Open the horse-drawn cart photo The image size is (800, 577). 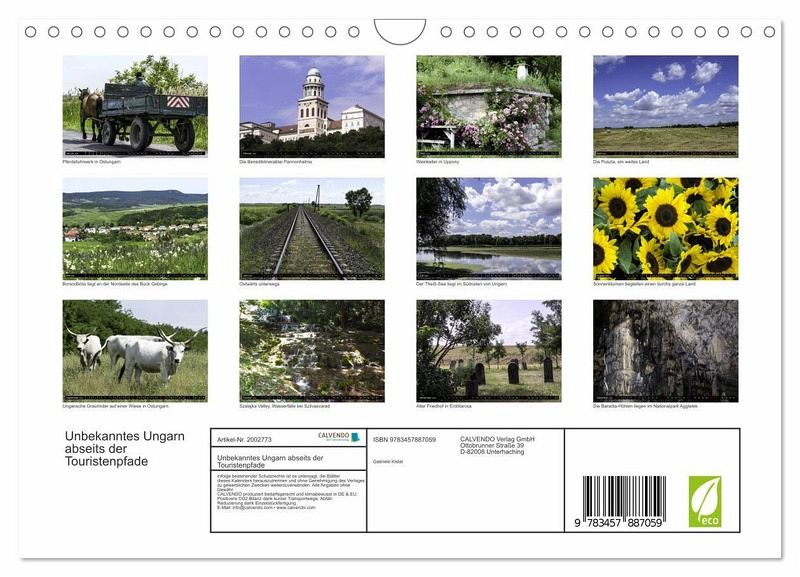click(135, 106)
